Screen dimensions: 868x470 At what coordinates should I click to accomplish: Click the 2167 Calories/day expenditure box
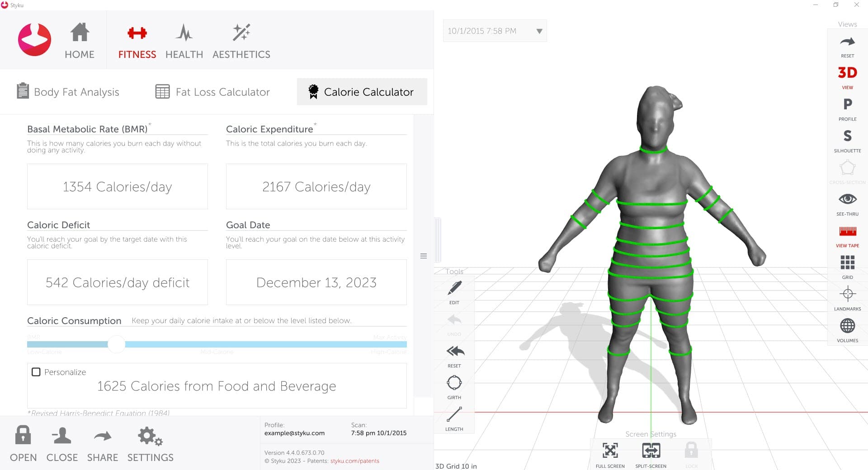(316, 187)
